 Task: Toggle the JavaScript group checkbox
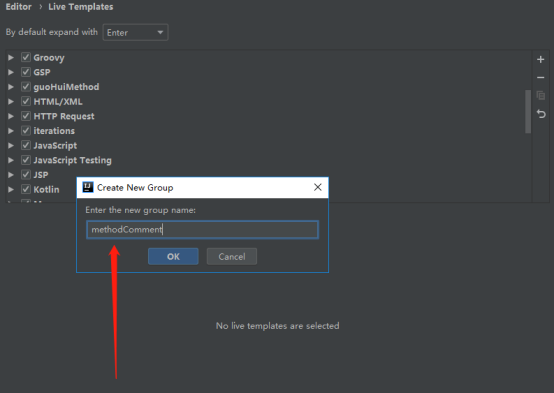pyautogui.click(x=26, y=145)
